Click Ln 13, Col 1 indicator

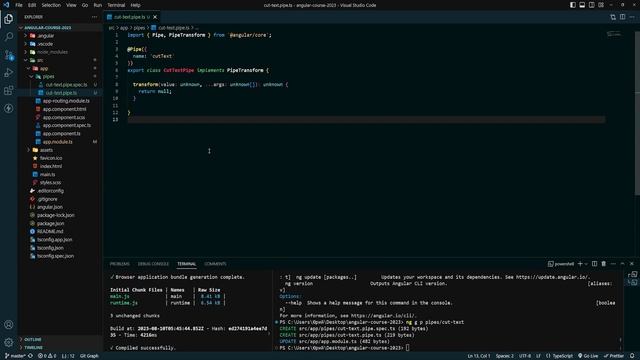coord(479,356)
